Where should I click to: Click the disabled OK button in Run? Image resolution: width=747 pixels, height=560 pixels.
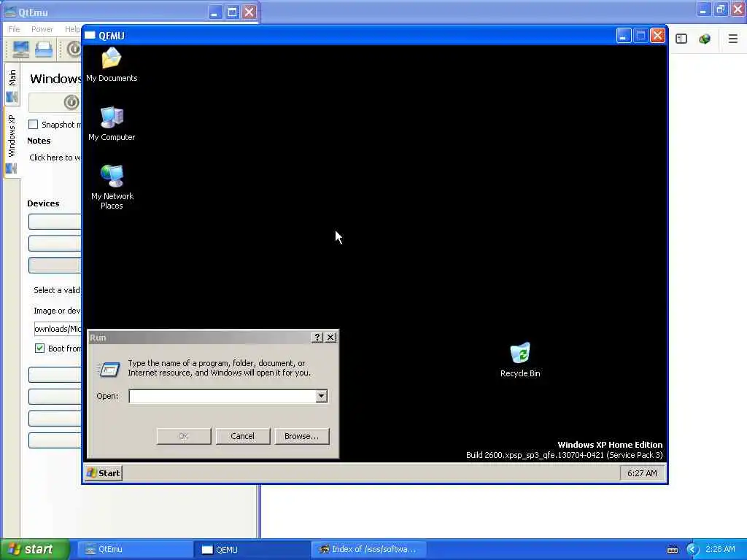coord(183,436)
